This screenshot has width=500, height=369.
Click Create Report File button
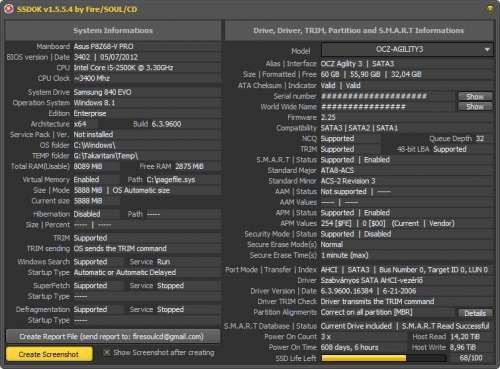pyautogui.click(x=113, y=336)
